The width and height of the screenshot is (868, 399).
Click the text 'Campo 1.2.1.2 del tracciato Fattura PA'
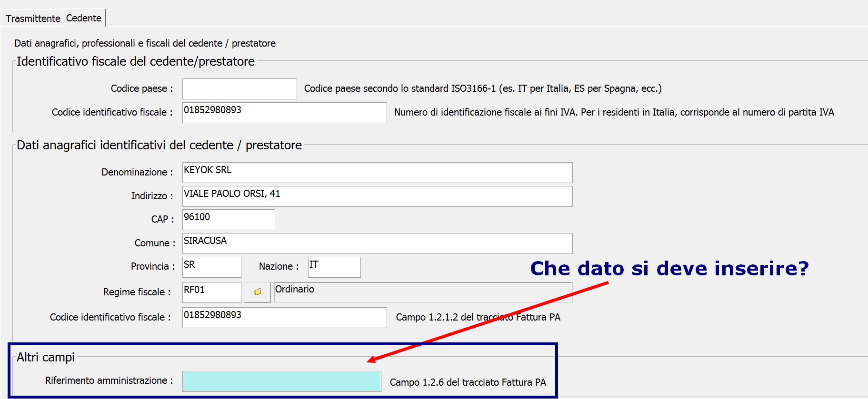pyautogui.click(x=478, y=317)
